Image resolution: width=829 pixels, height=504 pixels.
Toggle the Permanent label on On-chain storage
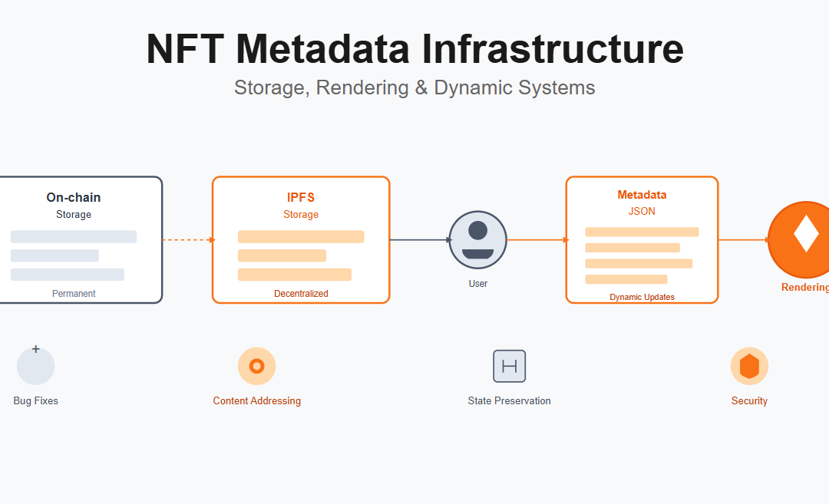[x=73, y=293]
